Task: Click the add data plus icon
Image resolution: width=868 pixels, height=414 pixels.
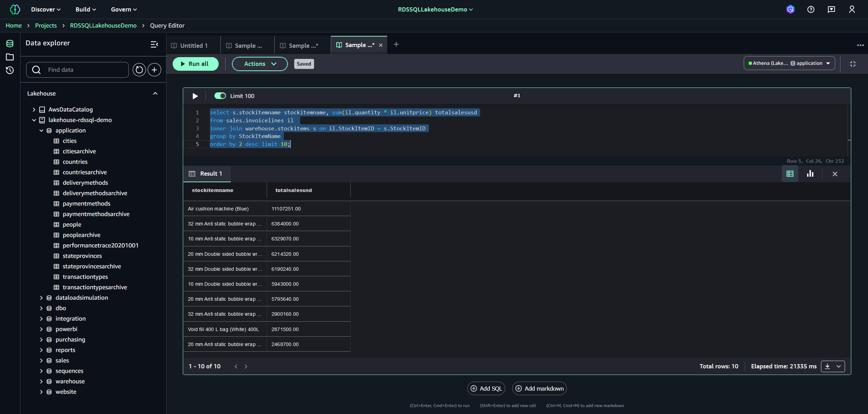Action: 154,70
